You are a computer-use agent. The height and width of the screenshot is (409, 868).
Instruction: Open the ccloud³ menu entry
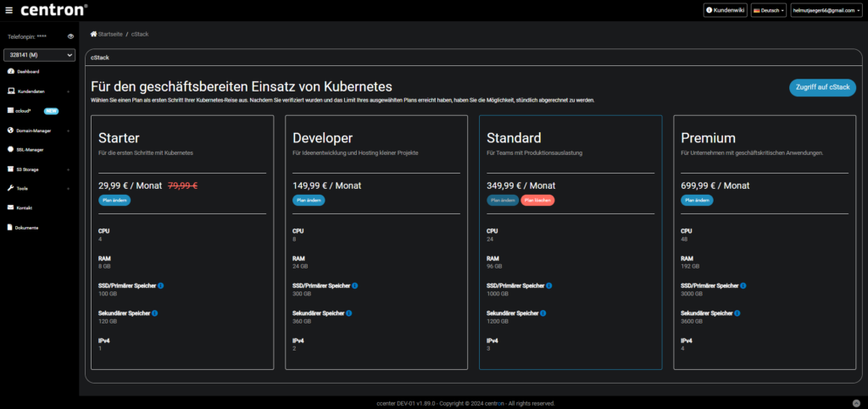click(x=23, y=111)
